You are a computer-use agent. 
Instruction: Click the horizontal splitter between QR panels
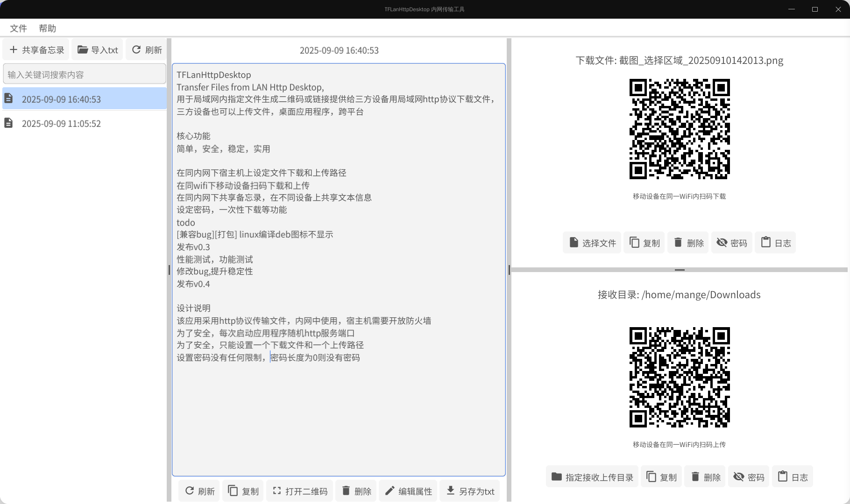coord(680,270)
